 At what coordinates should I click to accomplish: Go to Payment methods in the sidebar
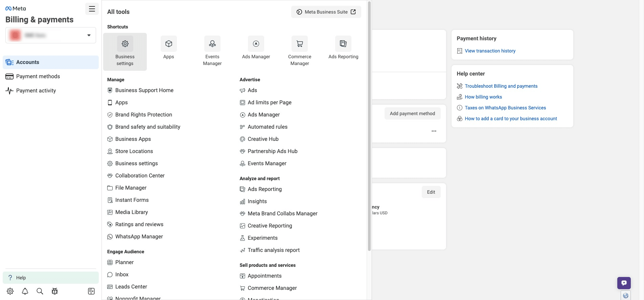coord(51,77)
